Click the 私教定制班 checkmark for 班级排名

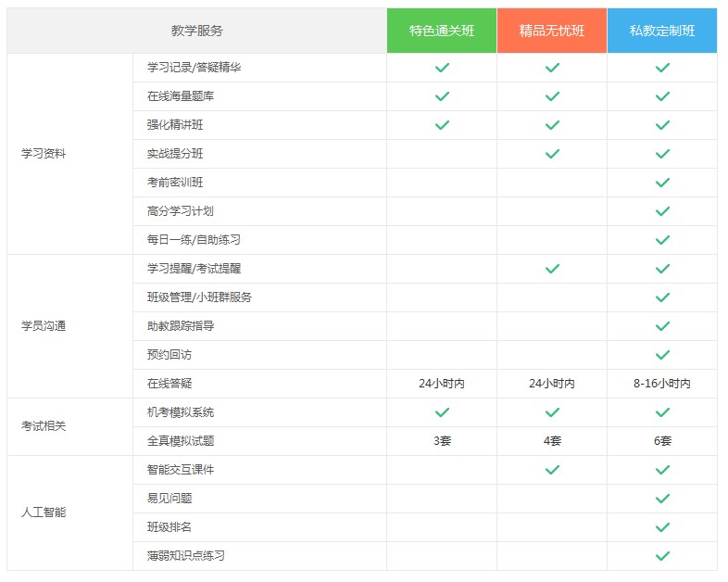click(x=662, y=527)
